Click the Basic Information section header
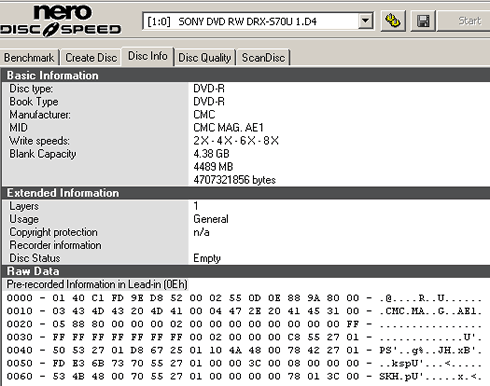490x386 pixels. click(x=245, y=75)
